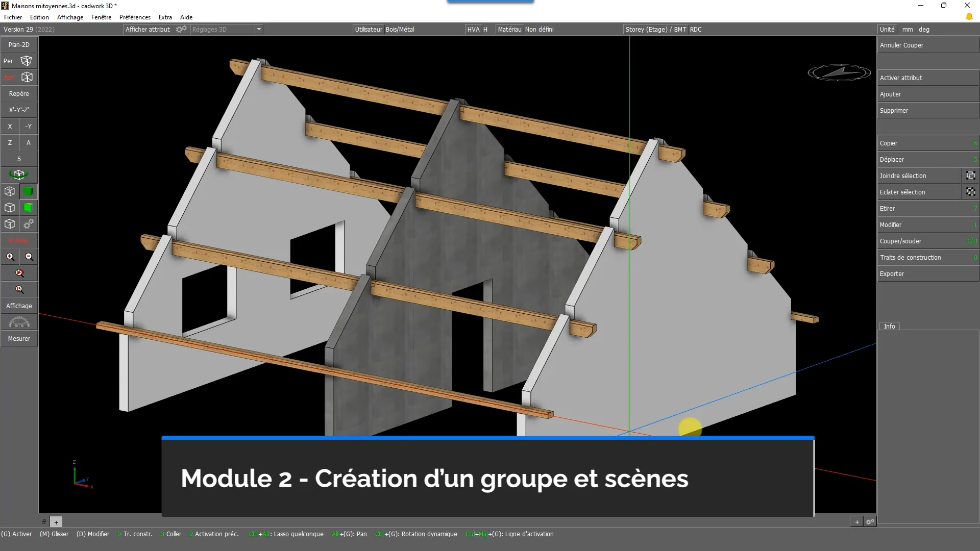Screen dimensions: 980x551
Task: Open the Réglages 3D dropdown
Action: pyautogui.click(x=260, y=29)
